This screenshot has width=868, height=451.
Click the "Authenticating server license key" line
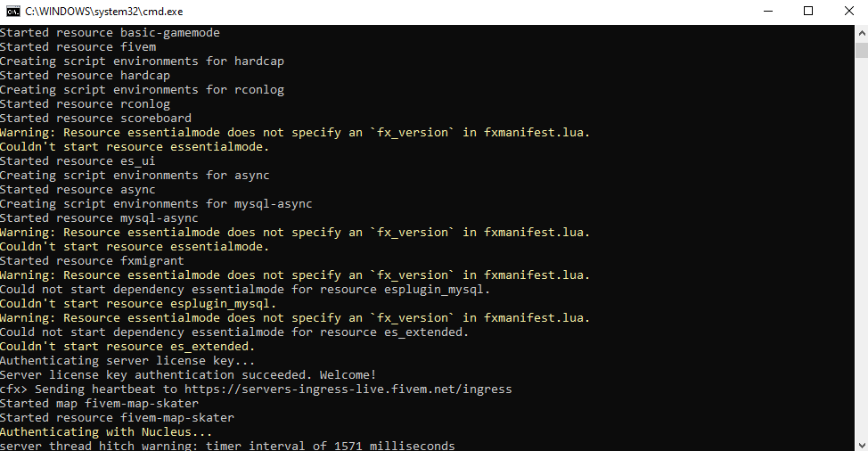(x=127, y=361)
